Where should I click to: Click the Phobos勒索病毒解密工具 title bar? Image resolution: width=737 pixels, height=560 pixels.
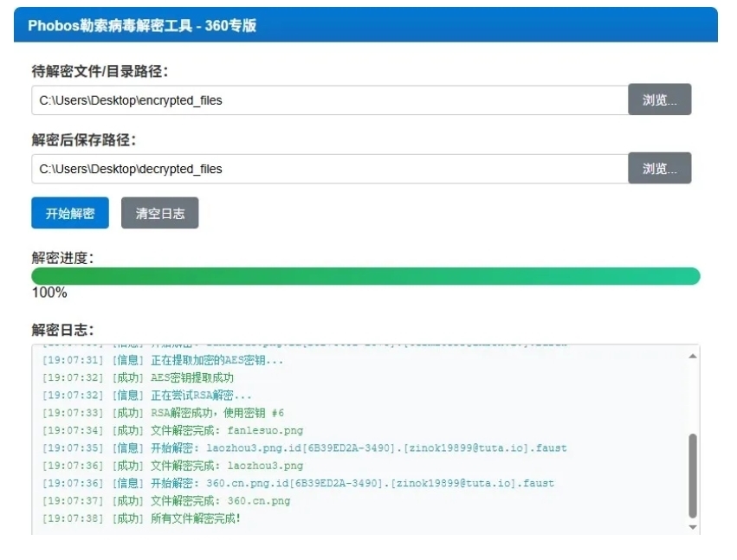click(x=365, y=25)
